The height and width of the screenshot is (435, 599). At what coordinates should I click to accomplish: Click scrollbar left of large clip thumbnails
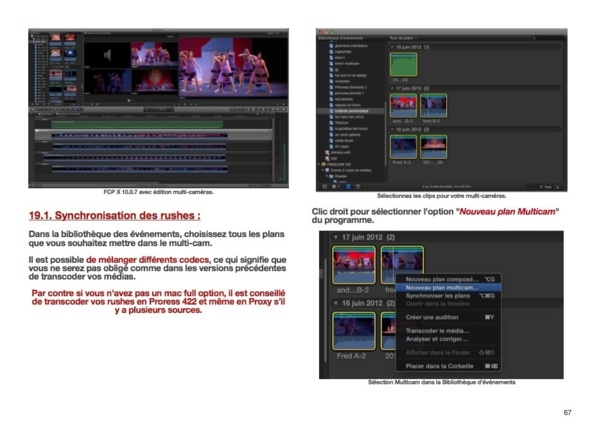coord(325,309)
